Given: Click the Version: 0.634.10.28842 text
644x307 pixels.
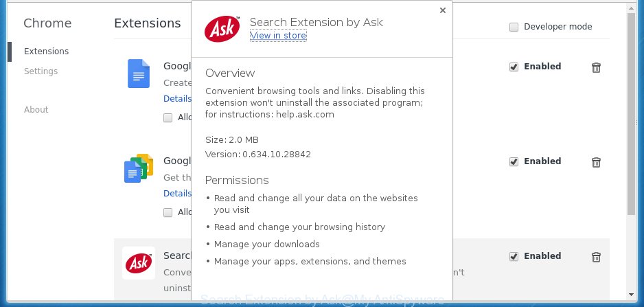Looking at the screenshot, I should pos(258,155).
